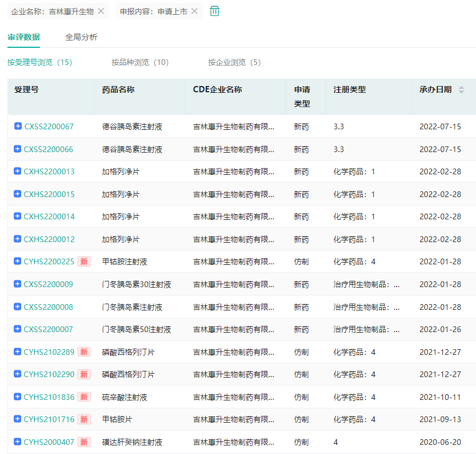Clear all filters with trash icon
Image resolution: width=476 pixels, height=454 pixels.
click(214, 11)
